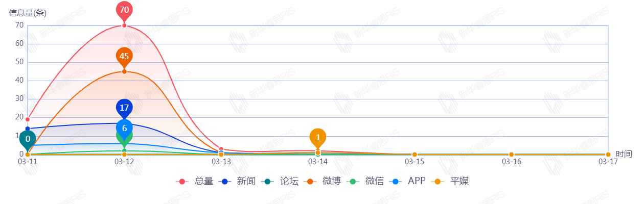Image resolution: width=644 pixels, height=204 pixels.
Task: Click the red 70 peak marker pin
Action: coord(124,10)
